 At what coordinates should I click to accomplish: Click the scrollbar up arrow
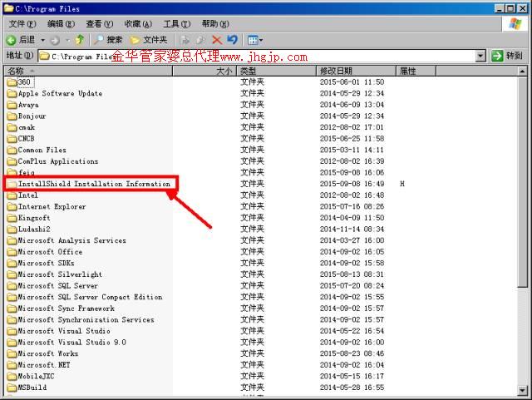point(523,72)
